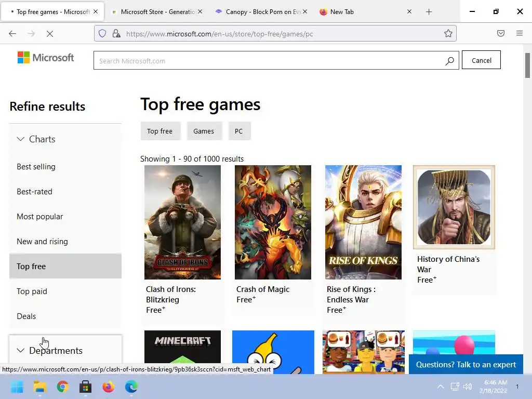
Task: Select Best-rated chart
Action: click(34, 191)
